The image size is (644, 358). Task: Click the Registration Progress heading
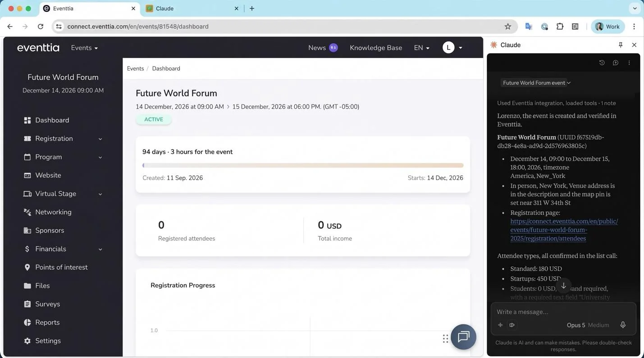(183, 285)
